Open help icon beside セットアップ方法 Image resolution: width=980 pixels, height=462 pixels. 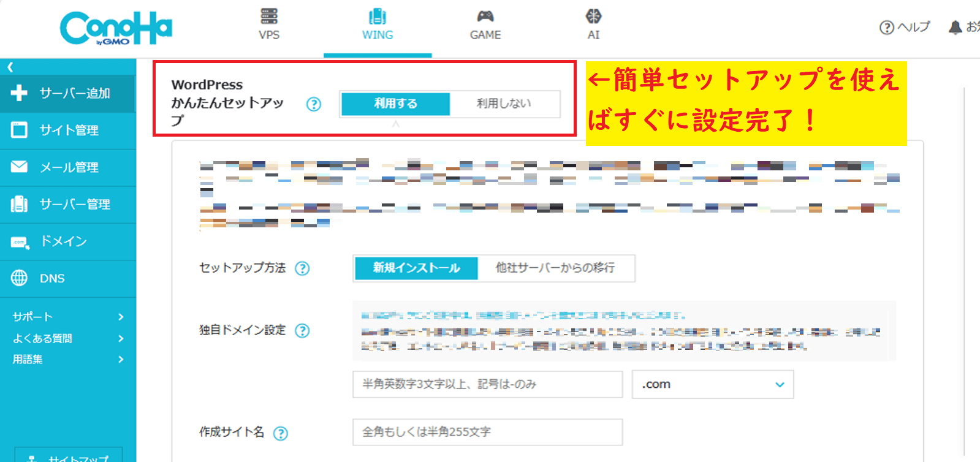[302, 268]
